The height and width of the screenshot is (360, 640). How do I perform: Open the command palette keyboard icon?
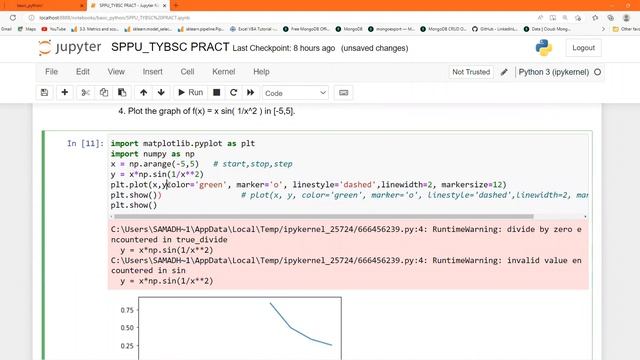pos(344,93)
